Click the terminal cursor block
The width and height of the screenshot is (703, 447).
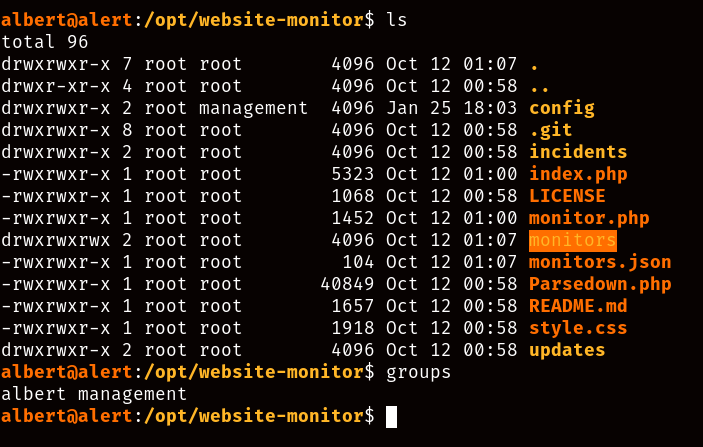[391, 417]
